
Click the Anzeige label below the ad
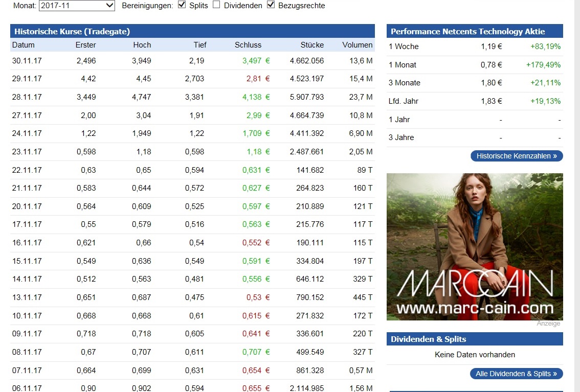548,324
